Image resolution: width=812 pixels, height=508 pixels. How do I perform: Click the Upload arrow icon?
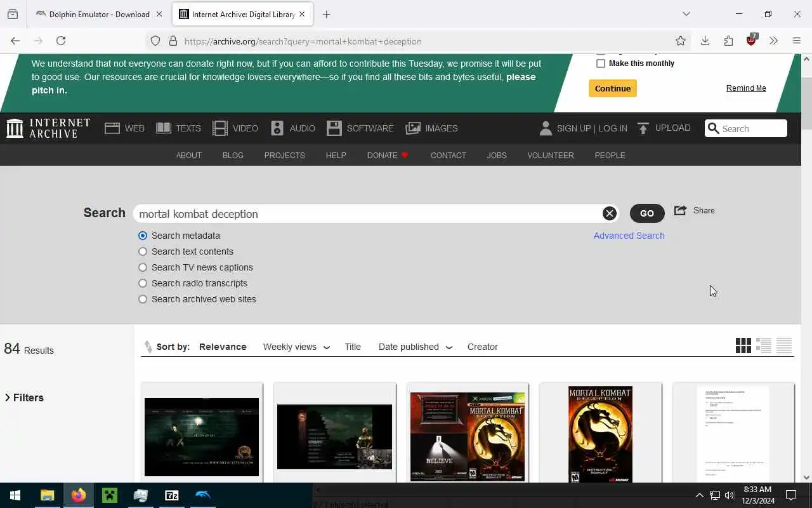643,128
